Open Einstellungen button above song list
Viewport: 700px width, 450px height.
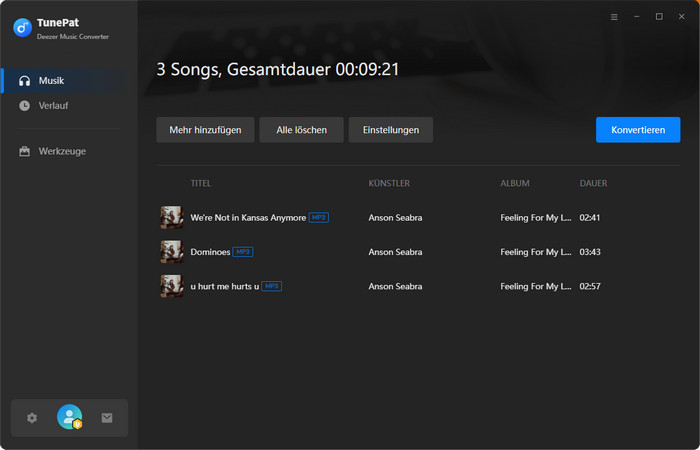click(x=391, y=130)
